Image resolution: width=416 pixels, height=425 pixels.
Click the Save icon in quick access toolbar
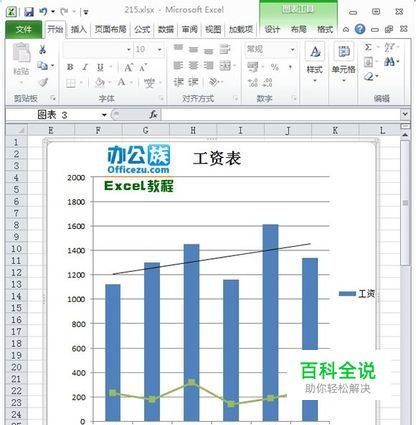[x=29, y=12]
